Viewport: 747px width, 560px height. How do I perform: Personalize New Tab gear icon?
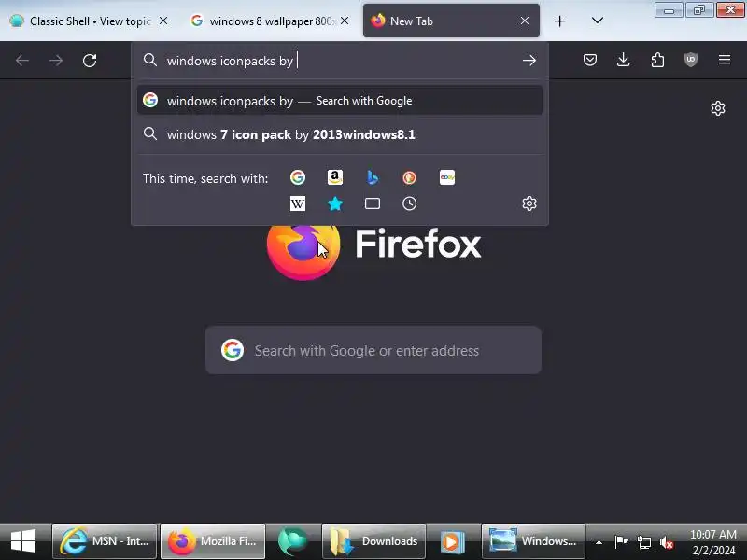coord(718,108)
